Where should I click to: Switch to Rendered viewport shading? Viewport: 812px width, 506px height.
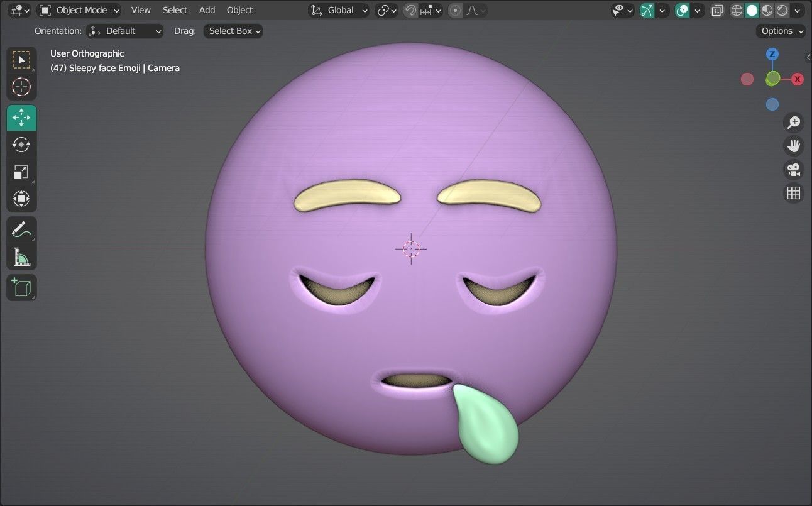point(782,10)
